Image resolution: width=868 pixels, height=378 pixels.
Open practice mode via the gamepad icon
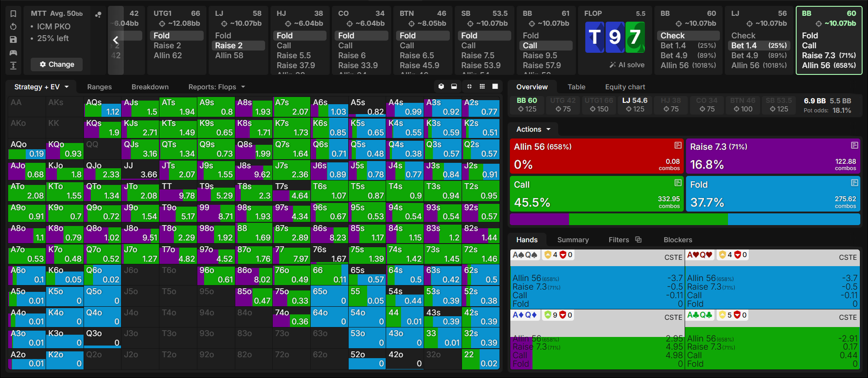pos(14,53)
